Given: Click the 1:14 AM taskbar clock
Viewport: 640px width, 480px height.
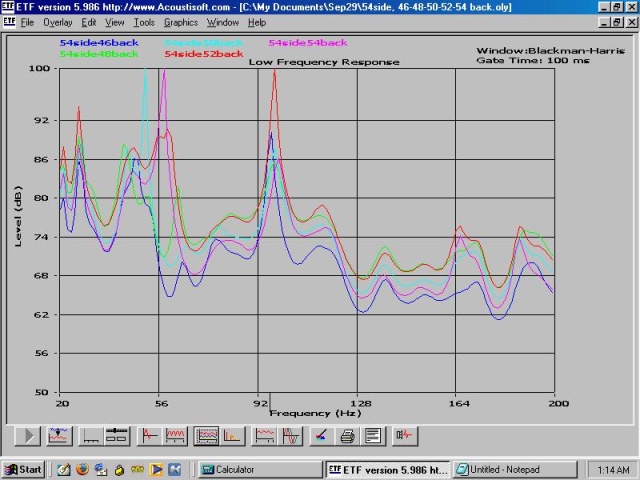Looking at the screenshot, I should click(x=613, y=470).
